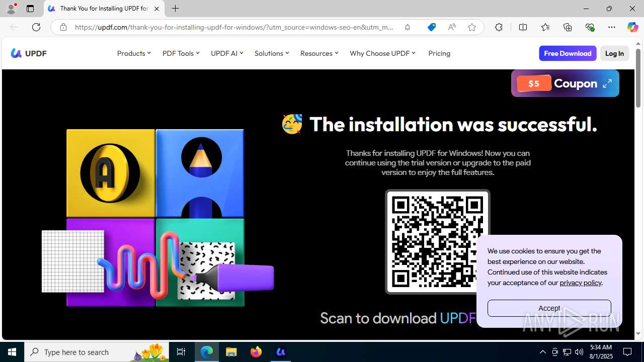
Task: Open Copilot sidebar icon
Action: (632, 27)
